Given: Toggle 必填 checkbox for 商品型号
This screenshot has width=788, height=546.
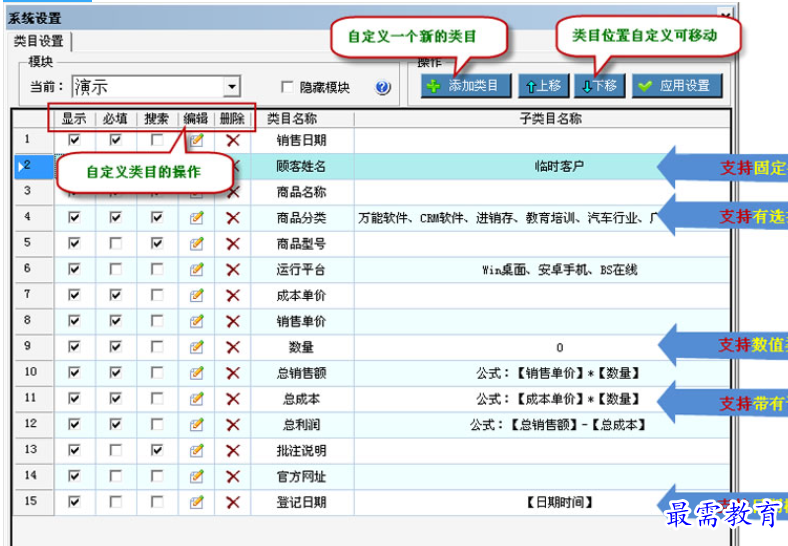Looking at the screenshot, I should point(116,243).
